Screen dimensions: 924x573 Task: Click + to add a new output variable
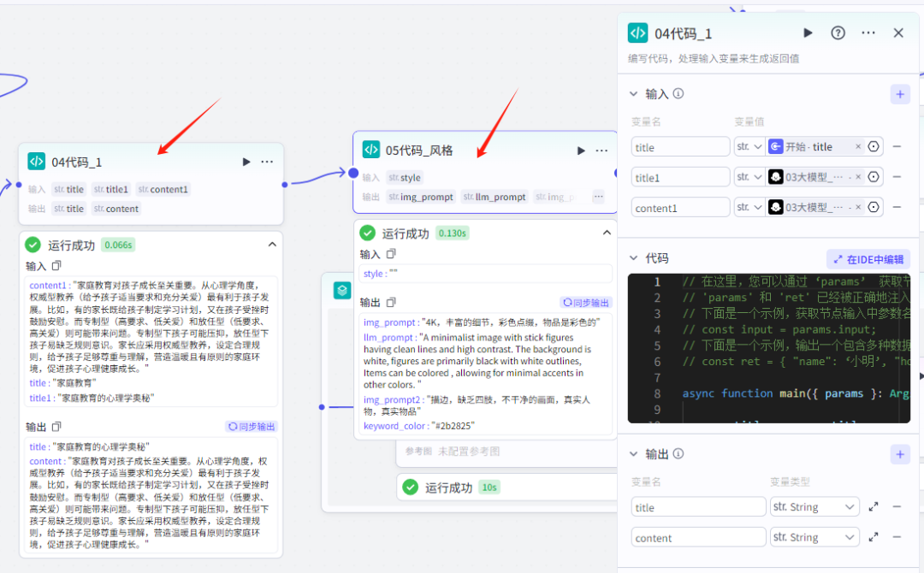pos(900,454)
